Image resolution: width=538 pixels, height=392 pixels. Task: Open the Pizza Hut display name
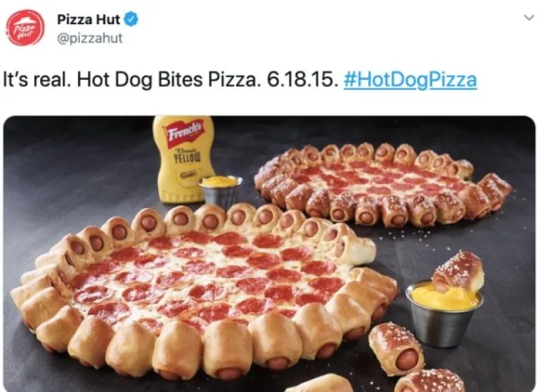pyautogui.click(x=88, y=20)
